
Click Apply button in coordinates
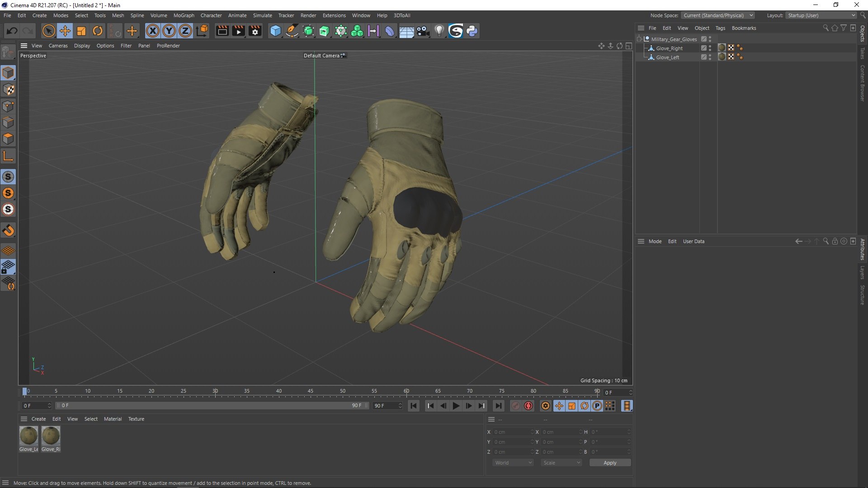coord(610,463)
